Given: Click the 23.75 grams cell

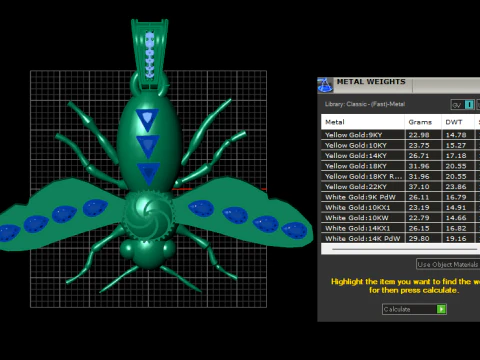Looking at the screenshot, I should (423, 145).
